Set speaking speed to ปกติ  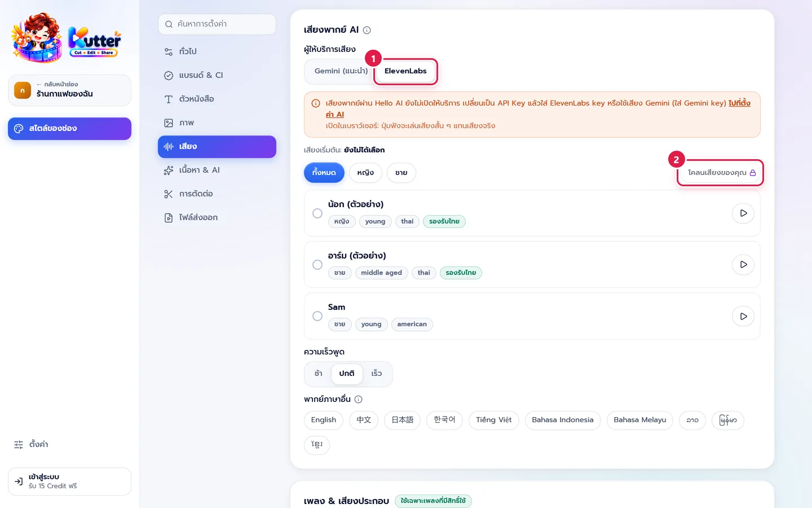click(x=347, y=374)
